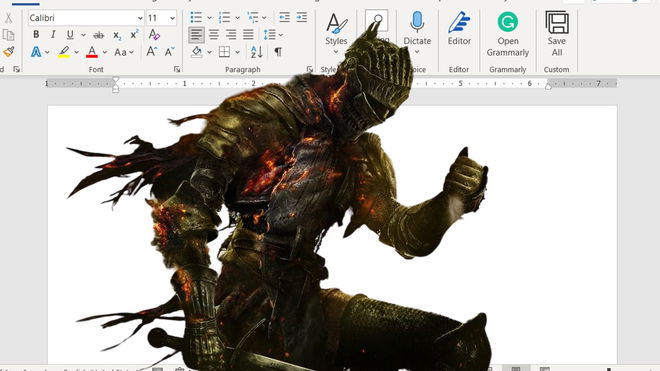Click the Multilevel List icon

point(253,18)
